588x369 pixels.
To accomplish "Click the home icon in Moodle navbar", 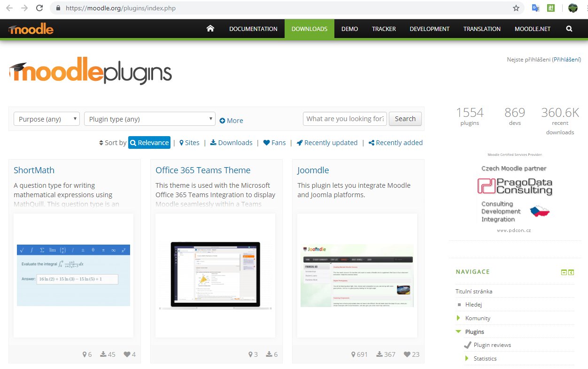I will [210, 29].
